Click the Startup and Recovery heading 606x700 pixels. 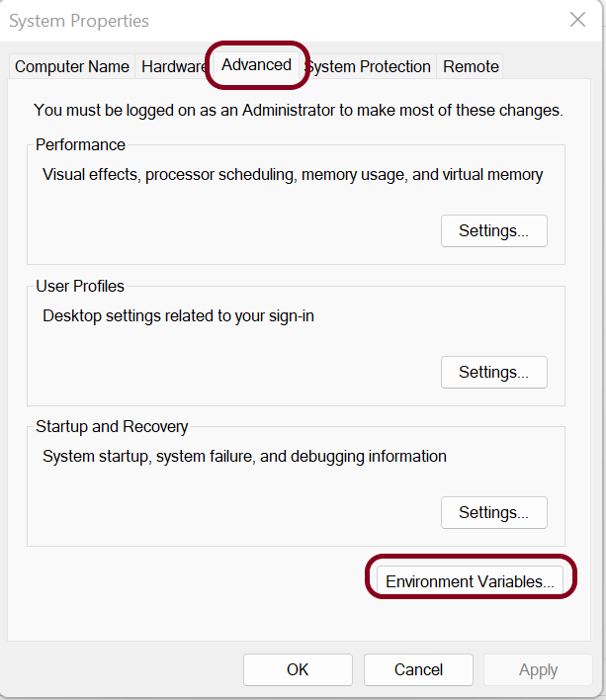(x=112, y=427)
